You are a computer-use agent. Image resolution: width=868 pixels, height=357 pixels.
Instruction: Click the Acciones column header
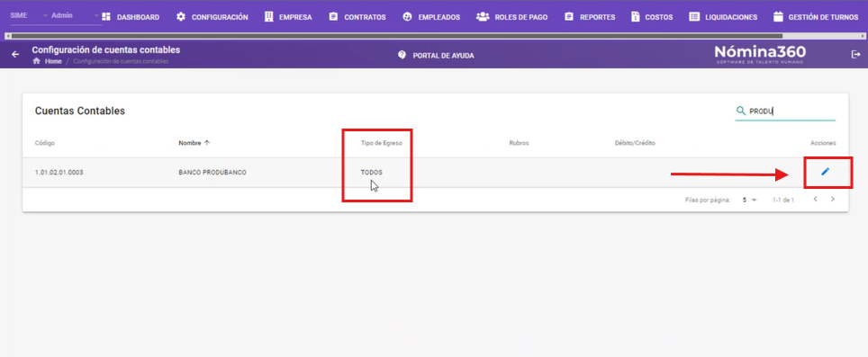point(823,143)
